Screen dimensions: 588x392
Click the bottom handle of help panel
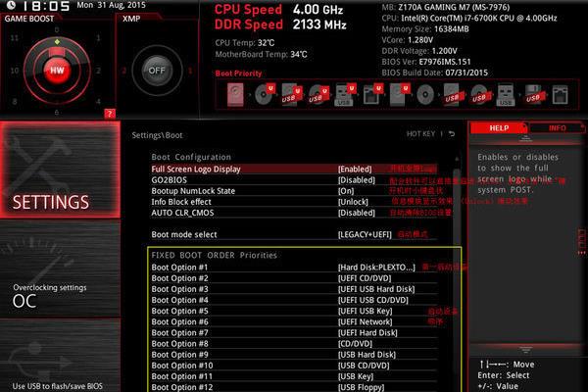click(525, 350)
